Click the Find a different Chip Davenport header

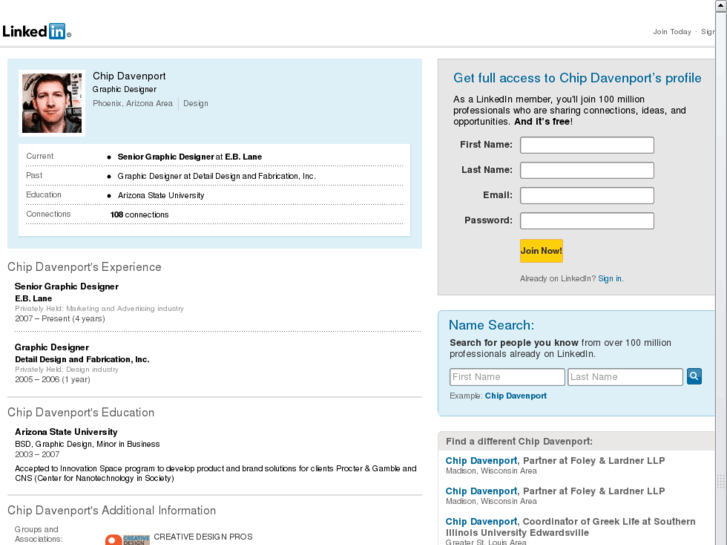[x=519, y=441]
